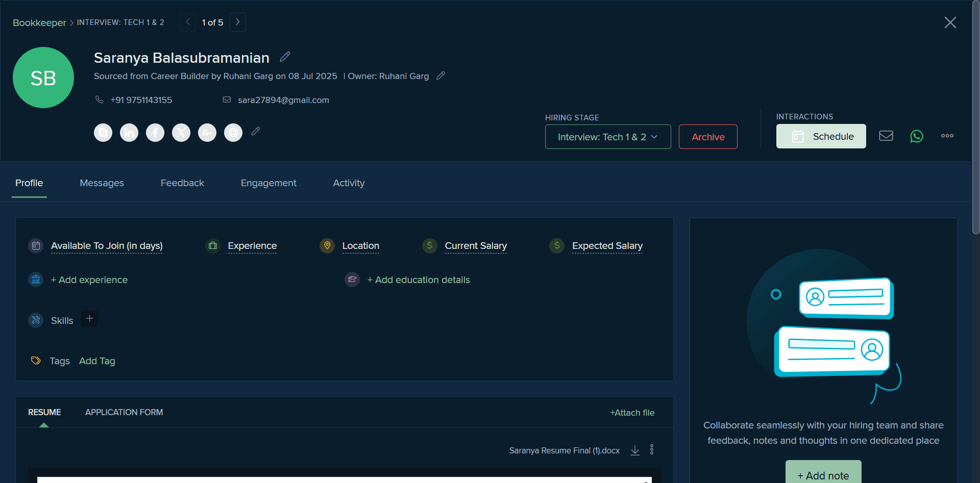Open the X (Twitter) social profile icon
Viewport: 980px width, 483px height.
tap(181, 133)
